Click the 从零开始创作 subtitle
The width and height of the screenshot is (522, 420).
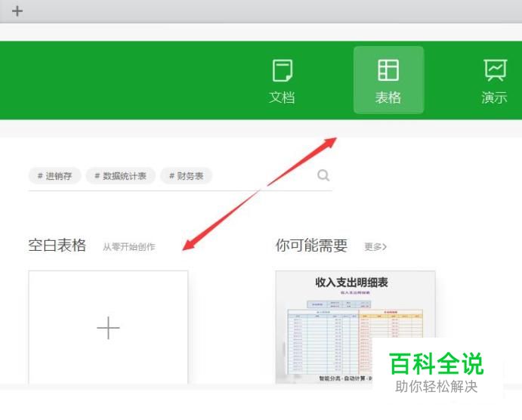(129, 246)
